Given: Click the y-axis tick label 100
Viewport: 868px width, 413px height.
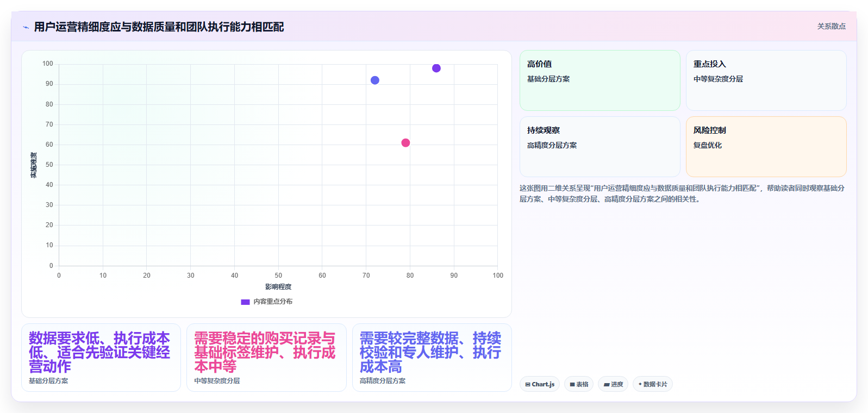Looking at the screenshot, I should click(x=48, y=64).
